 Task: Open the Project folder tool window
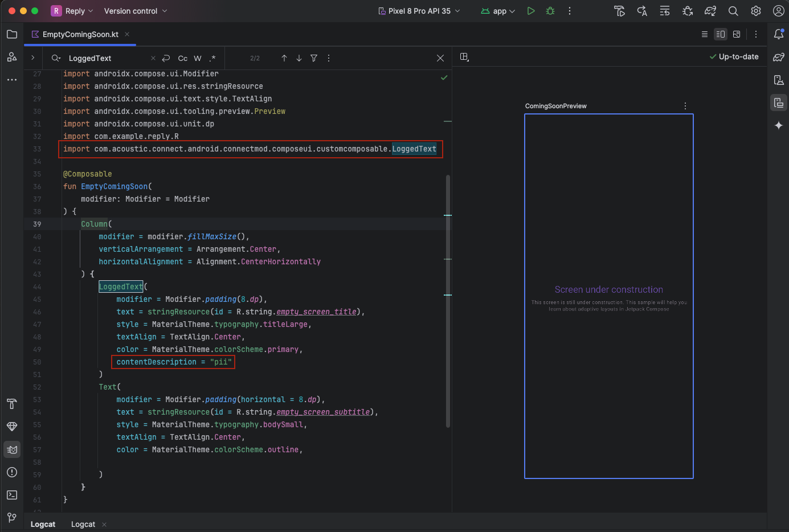click(x=12, y=34)
